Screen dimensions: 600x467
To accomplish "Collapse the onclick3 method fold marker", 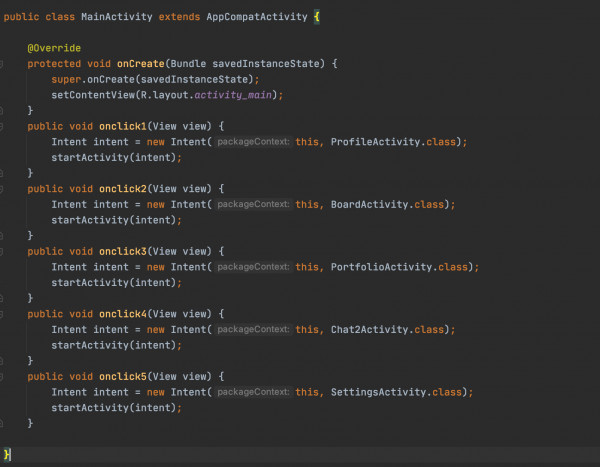I will pos(1,251).
